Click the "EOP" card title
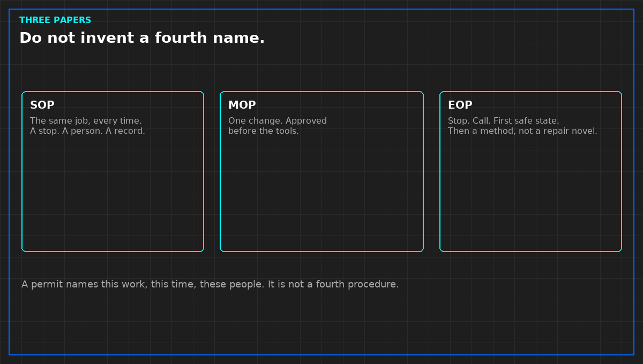 460,105
